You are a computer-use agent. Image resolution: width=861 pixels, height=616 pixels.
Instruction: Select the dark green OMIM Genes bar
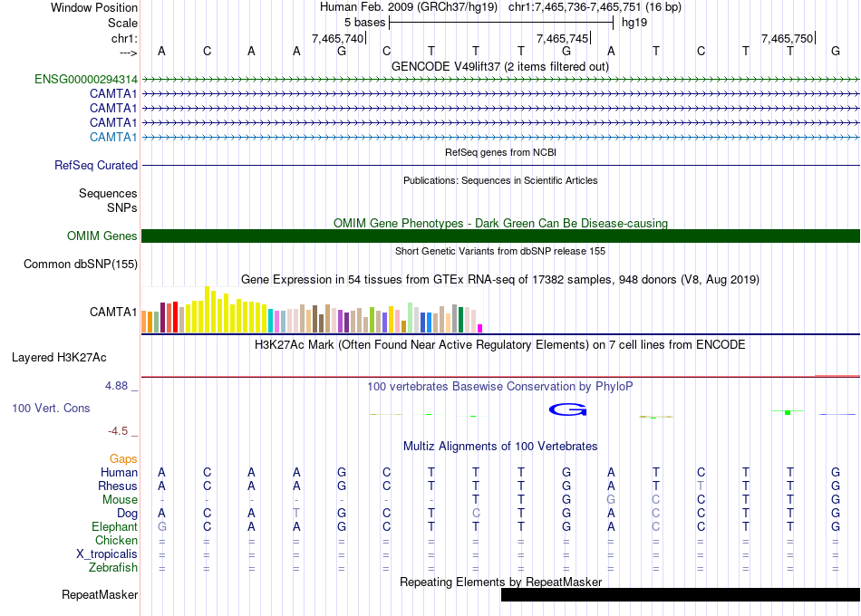click(500, 236)
